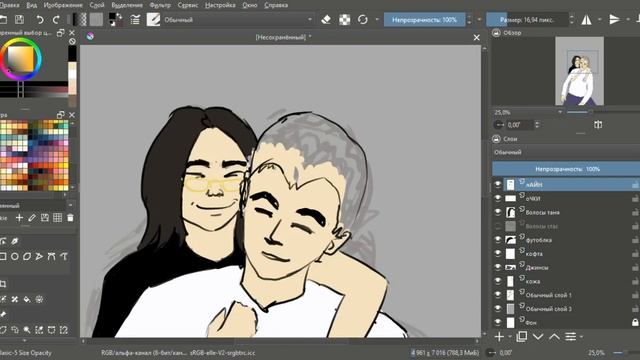Hide the Джинсы layer

[498, 267]
